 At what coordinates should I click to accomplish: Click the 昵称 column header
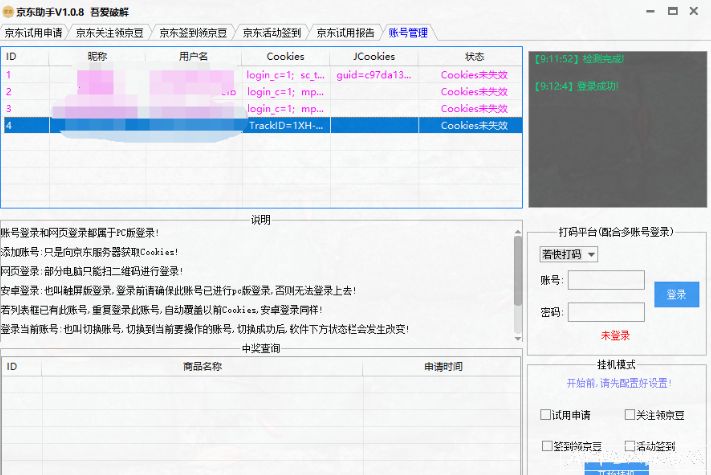pos(97,57)
